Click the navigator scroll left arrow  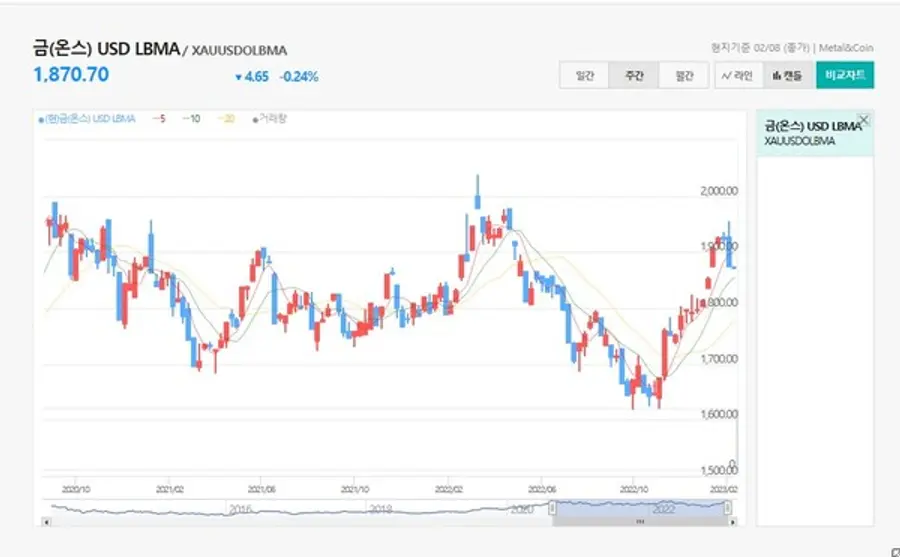[x=47, y=521]
